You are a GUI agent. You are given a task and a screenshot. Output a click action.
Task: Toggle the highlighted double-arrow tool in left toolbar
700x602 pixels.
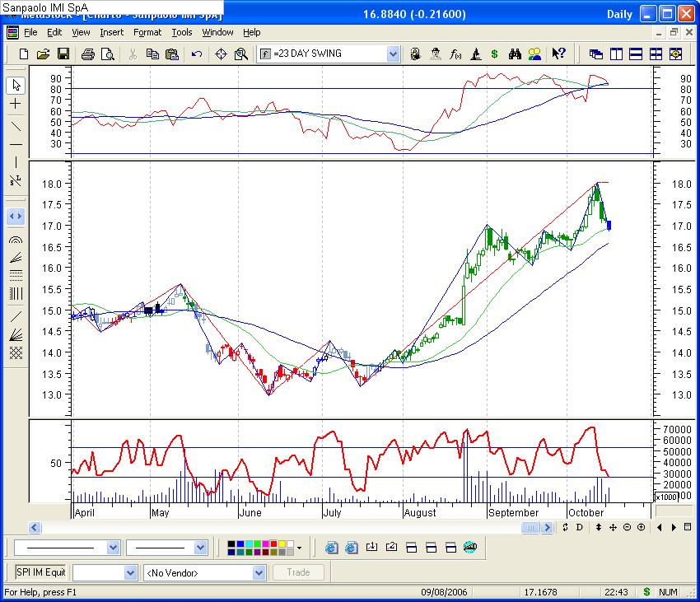tap(16, 216)
